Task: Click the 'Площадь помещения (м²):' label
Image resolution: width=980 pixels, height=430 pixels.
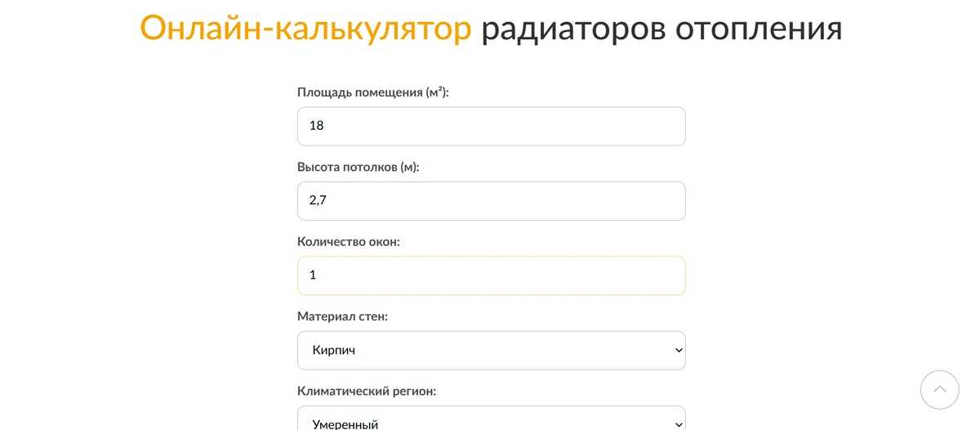Action: [373, 92]
